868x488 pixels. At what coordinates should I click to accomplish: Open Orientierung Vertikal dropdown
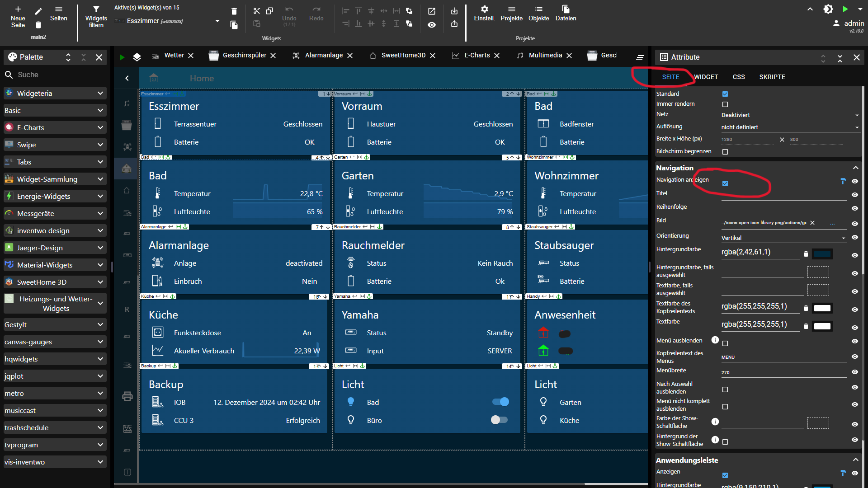pos(783,238)
